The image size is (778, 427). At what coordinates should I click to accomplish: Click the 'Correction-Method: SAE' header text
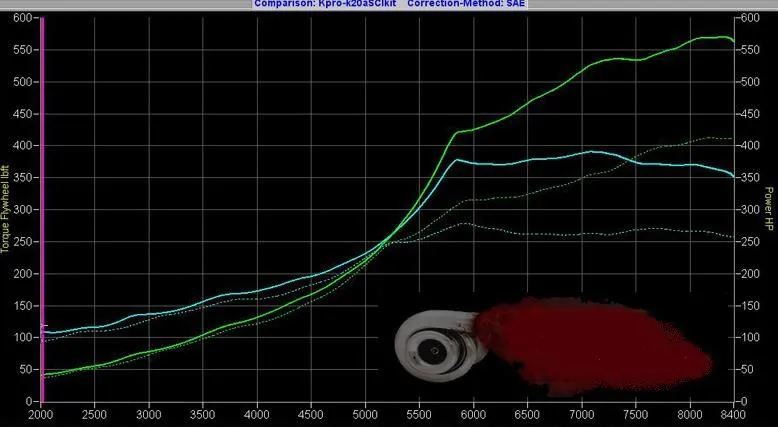(466, 4)
